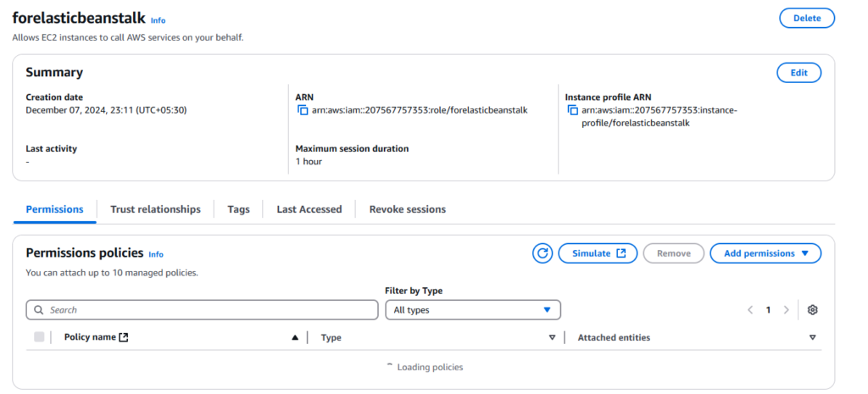Copy the role ARN using copy icon

click(x=302, y=110)
